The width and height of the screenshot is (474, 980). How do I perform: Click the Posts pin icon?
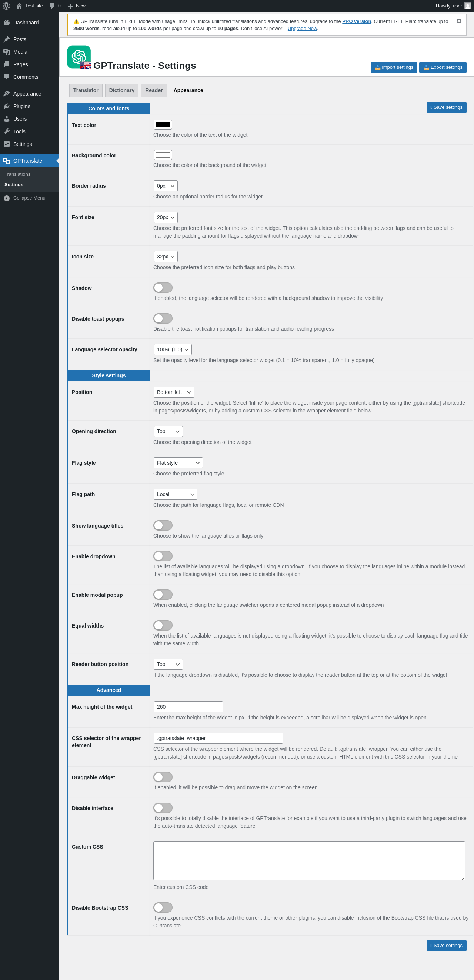(x=6, y=39)
